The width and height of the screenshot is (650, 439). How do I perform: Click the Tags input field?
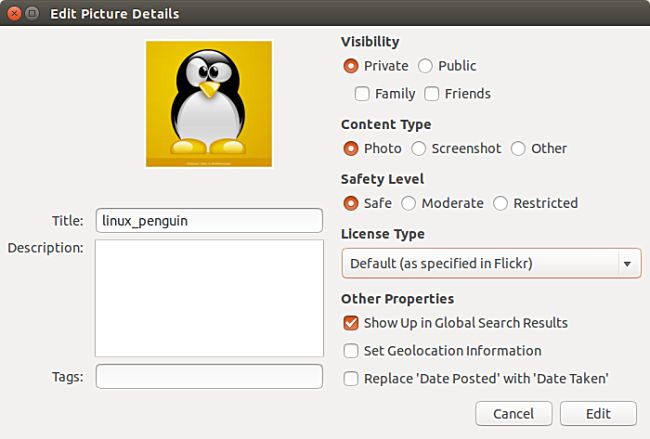[x=209, y=376]
